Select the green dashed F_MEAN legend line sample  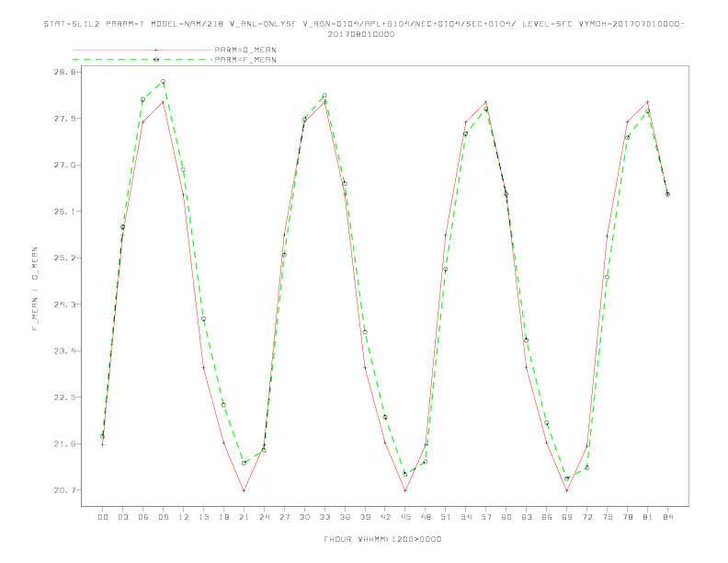pyautogui.click(x=142, y=60)
